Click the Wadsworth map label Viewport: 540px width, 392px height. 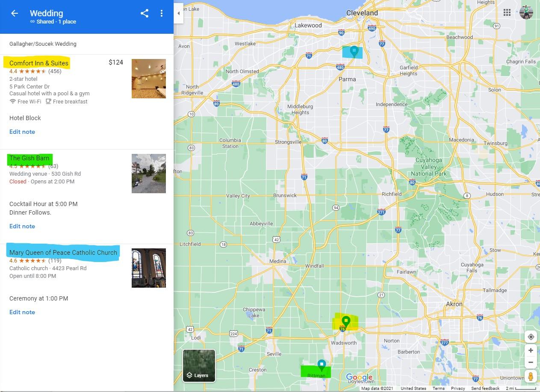tap(344, 343)
